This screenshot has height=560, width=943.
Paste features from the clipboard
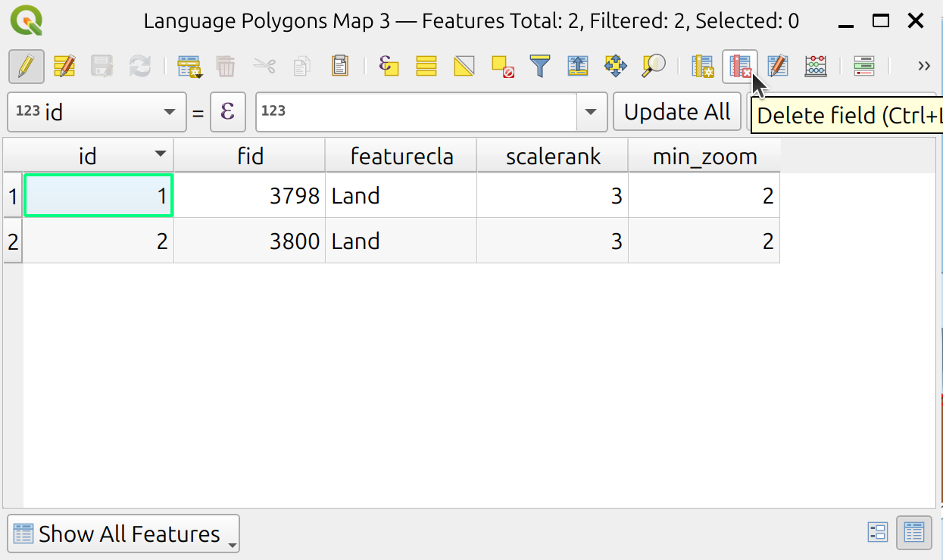coord(340,67)
